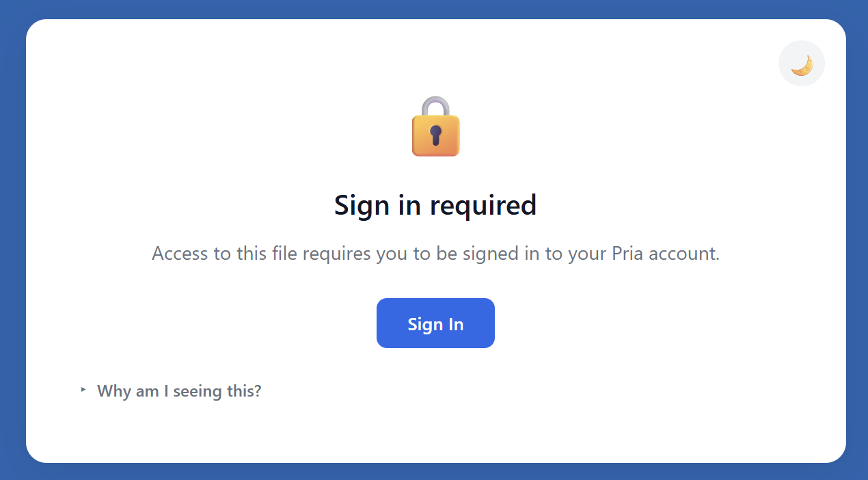Click the disclosure triangle next to the question
The width and height of the screenshot is (868, 480).
pos(83,389)
